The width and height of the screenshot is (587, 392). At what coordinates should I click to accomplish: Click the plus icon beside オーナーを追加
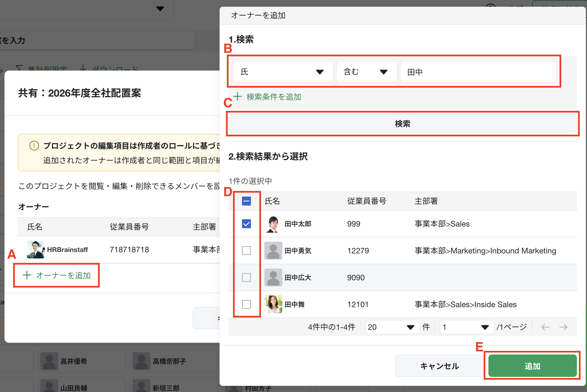point(27,275)
